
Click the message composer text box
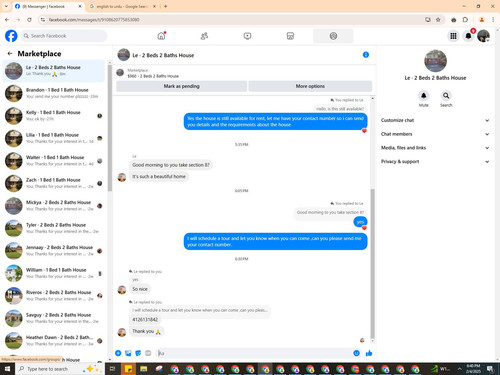(x=253, y=353)
